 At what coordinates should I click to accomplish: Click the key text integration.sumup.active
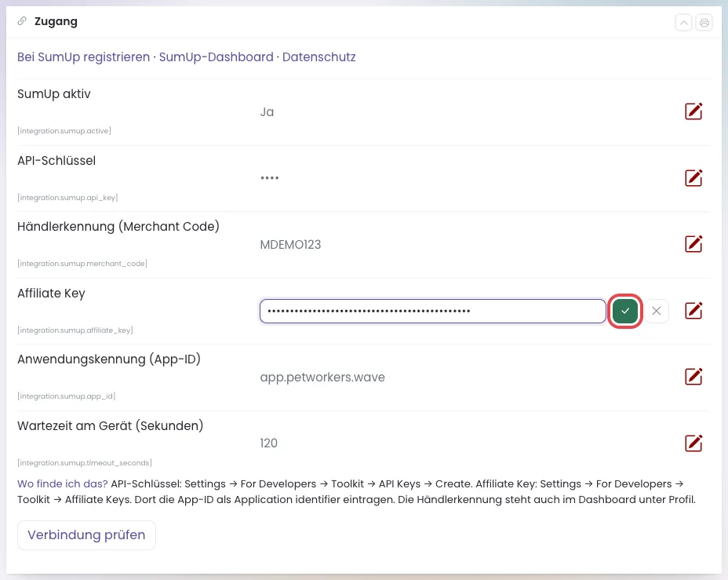pos(64,131)
